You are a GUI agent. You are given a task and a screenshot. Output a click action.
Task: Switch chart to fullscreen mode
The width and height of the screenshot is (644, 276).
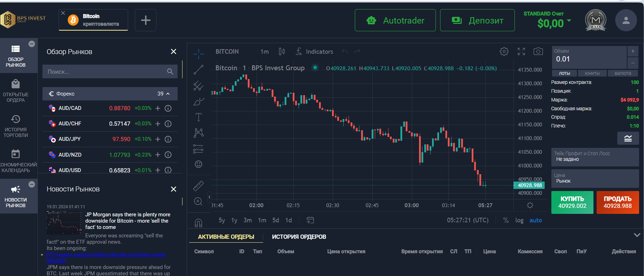[521, 52]
